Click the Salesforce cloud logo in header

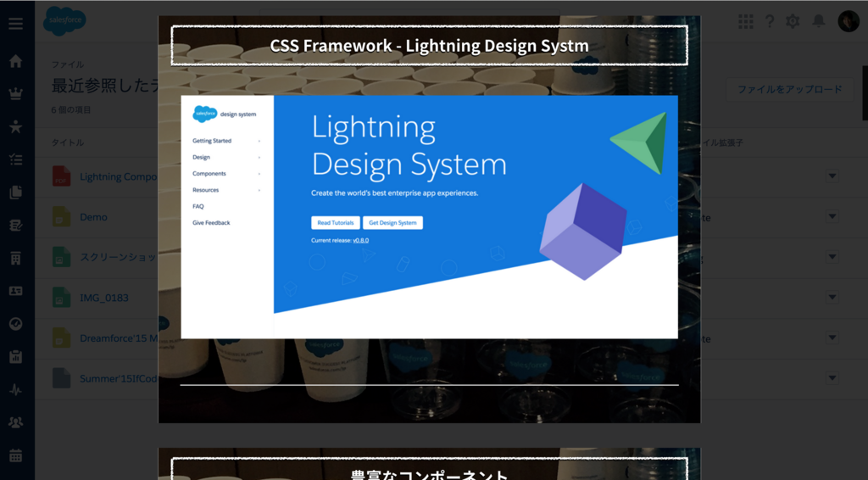(x=64, y=21)
